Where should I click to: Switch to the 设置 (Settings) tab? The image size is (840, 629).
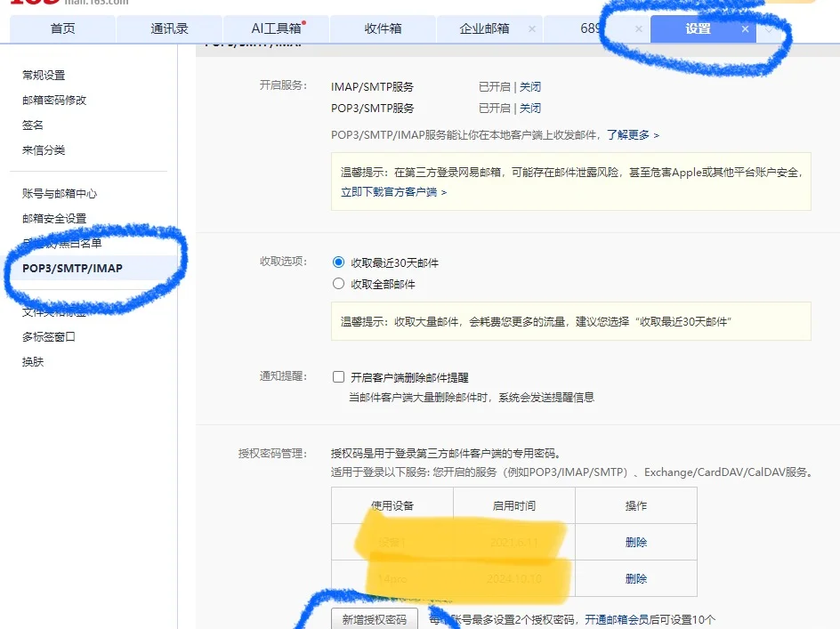pos(699,29)
